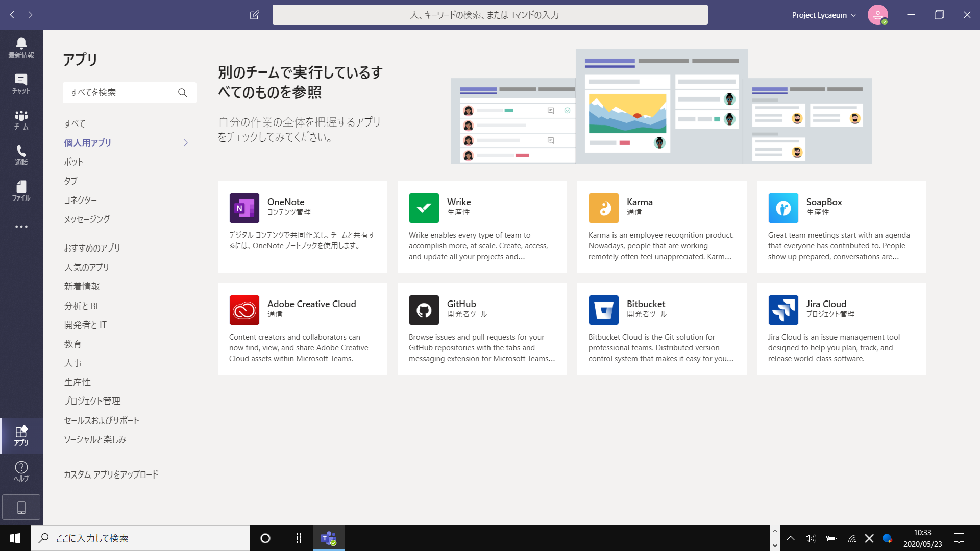Select the ボット category
980x551 pixels.
73,162
